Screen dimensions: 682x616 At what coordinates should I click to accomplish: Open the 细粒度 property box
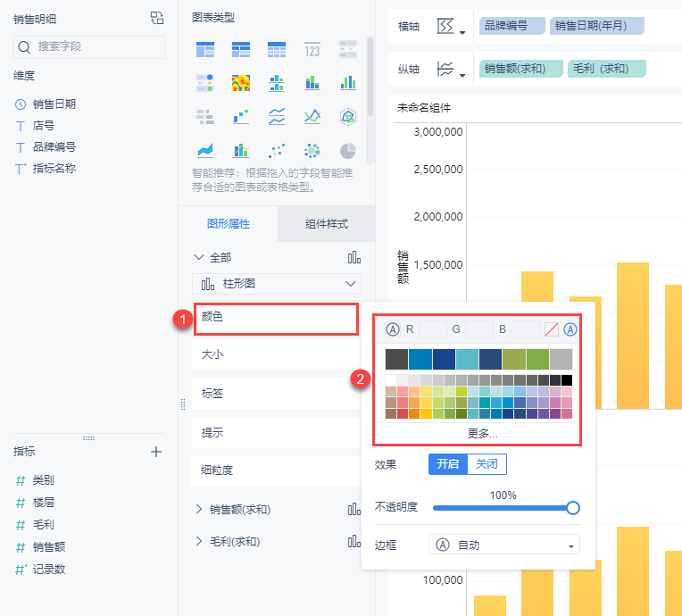276,470
